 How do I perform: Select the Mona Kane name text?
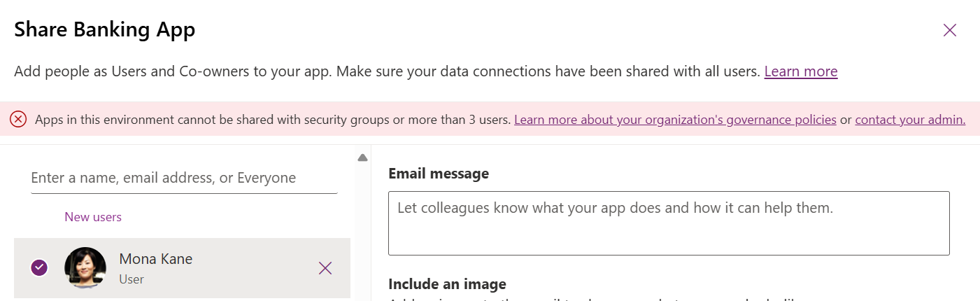[x=156, y=259]
